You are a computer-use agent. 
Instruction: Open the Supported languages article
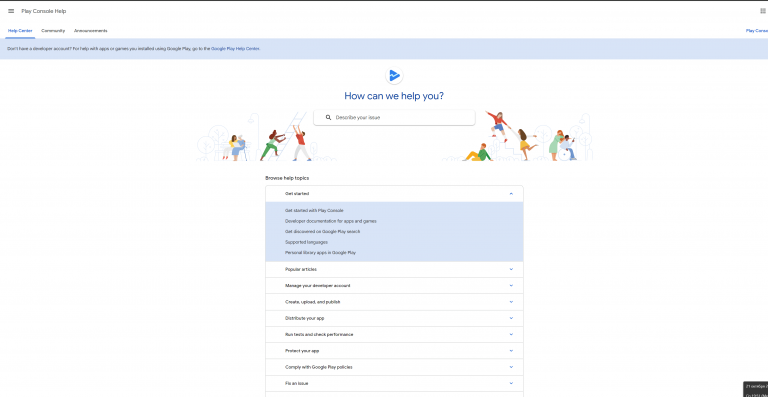tap(306, 242)
